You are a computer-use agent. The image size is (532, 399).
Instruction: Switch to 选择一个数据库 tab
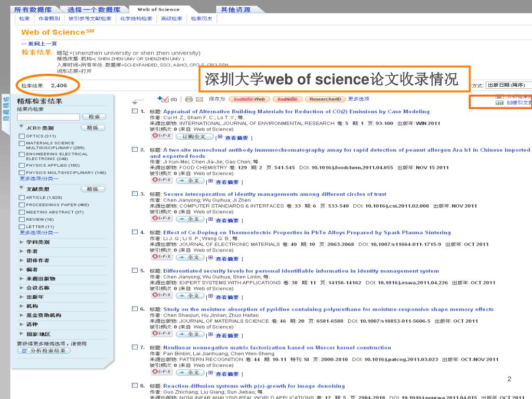tap(94, 10)
